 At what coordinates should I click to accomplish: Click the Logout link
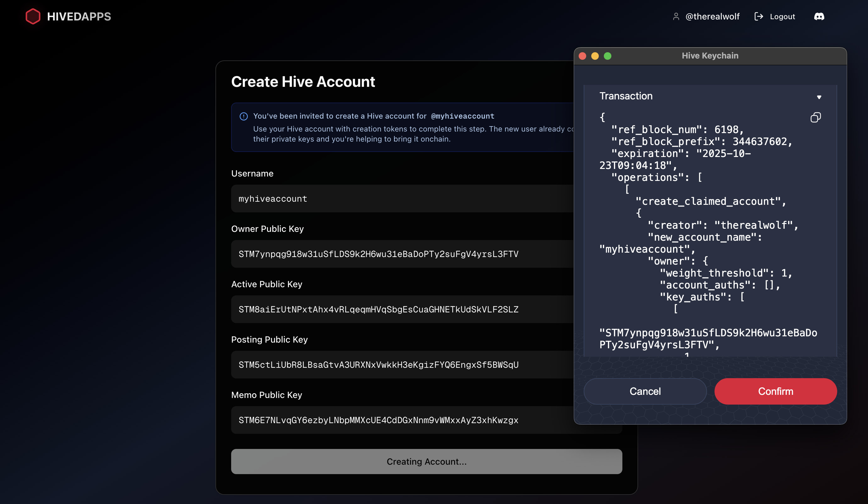pyautogui.click(x=782, y=17)
